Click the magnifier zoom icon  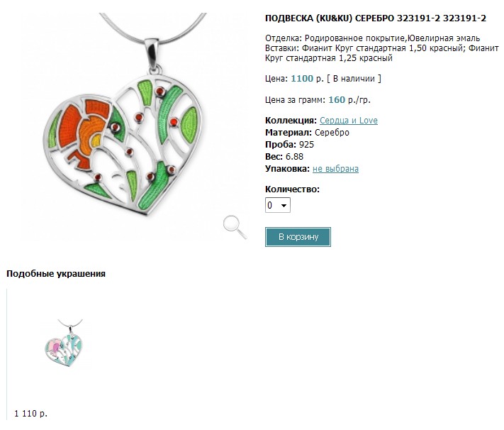coord(235,226)
